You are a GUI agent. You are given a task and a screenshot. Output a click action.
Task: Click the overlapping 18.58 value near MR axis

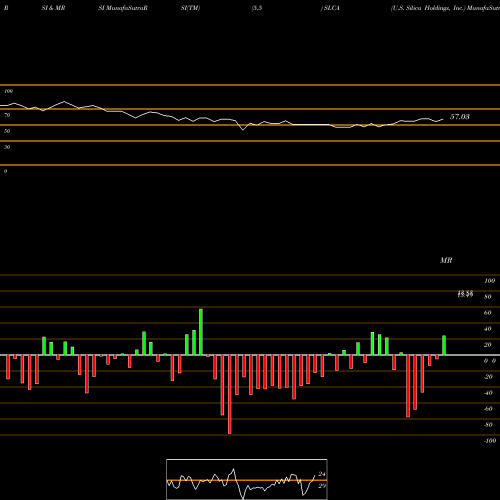coord(465,294)
